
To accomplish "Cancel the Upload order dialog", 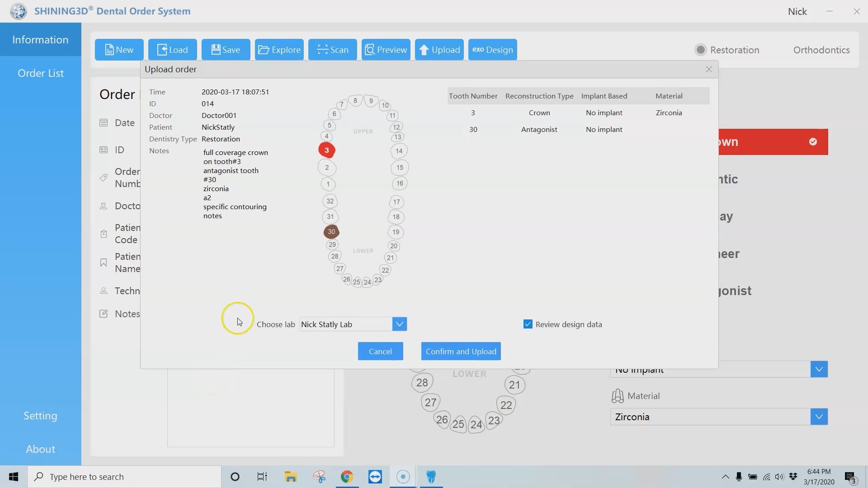I will pos(380,351).
